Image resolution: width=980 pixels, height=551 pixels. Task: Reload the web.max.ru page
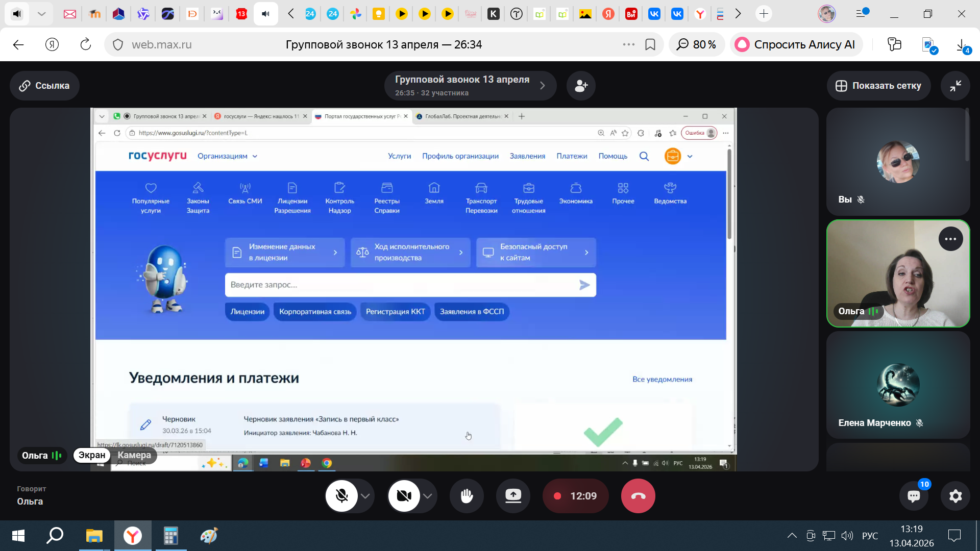(86, 45)
